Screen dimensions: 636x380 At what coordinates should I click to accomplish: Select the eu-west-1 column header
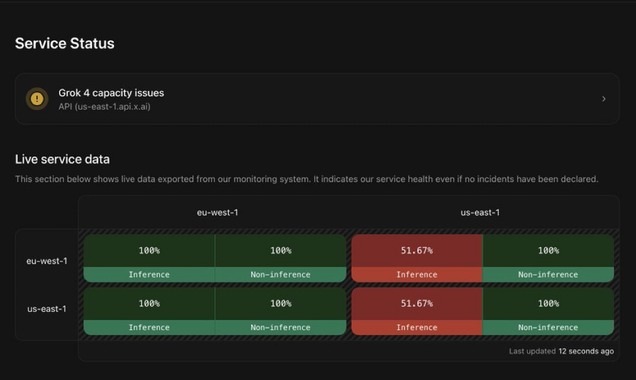click(217, 213)
